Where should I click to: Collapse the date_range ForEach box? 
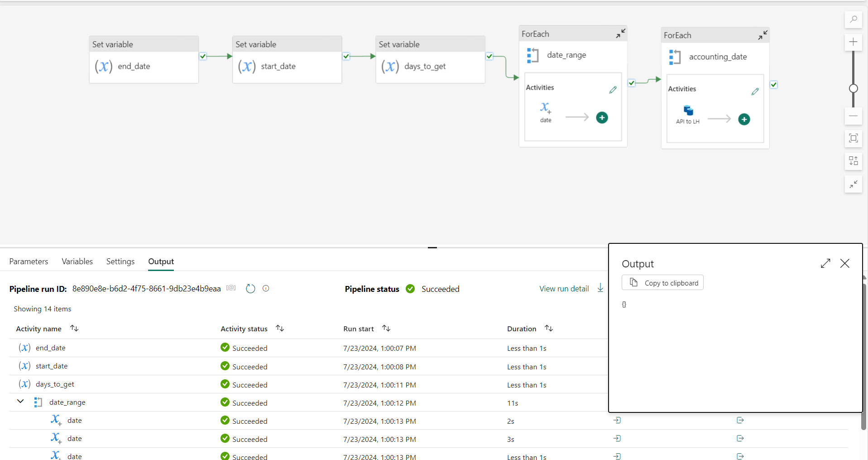pos(620,33)
